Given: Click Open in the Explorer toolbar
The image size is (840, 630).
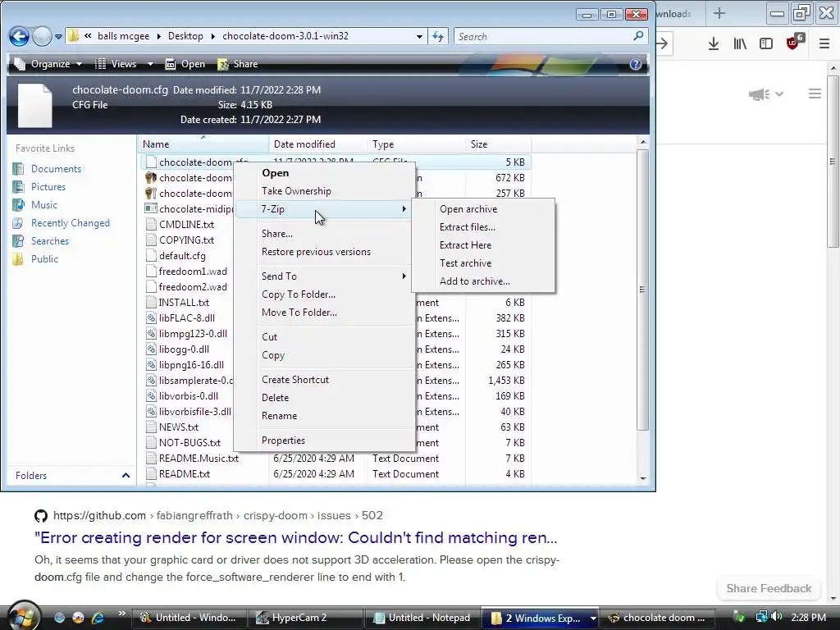Looking at the screenshot, I should [x=185, y=64].
